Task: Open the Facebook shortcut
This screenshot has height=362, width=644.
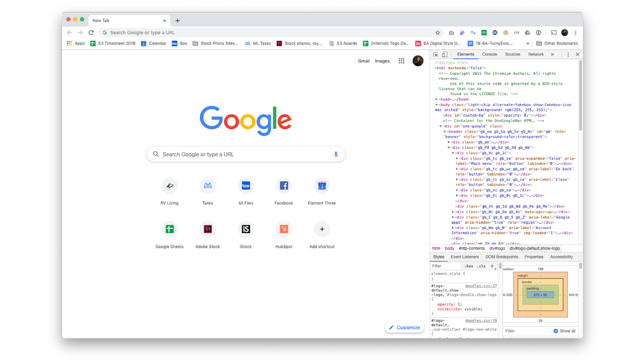Action: click(x=284, y=192)
